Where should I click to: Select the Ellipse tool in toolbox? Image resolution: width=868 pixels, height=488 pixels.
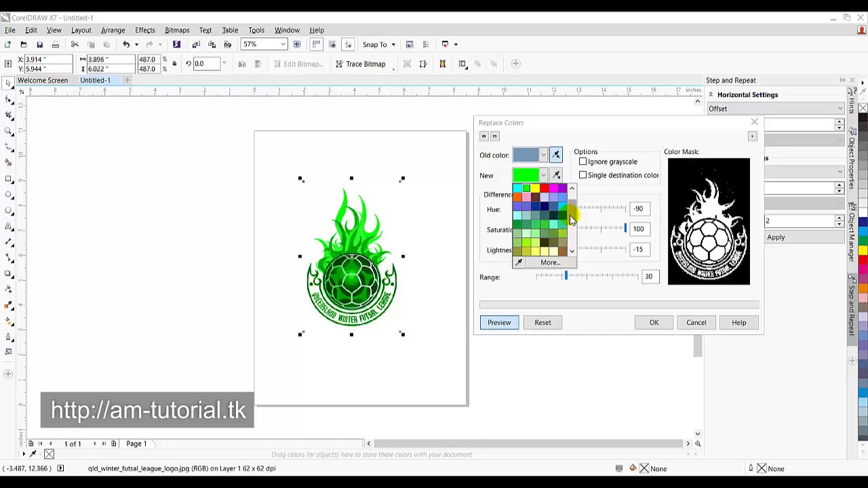click(9, 195)
